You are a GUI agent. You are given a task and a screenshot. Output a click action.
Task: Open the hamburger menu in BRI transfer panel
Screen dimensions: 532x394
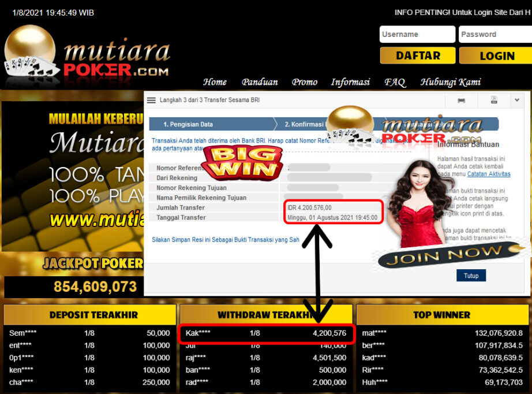pyautogui.click(x=151, y=100)
